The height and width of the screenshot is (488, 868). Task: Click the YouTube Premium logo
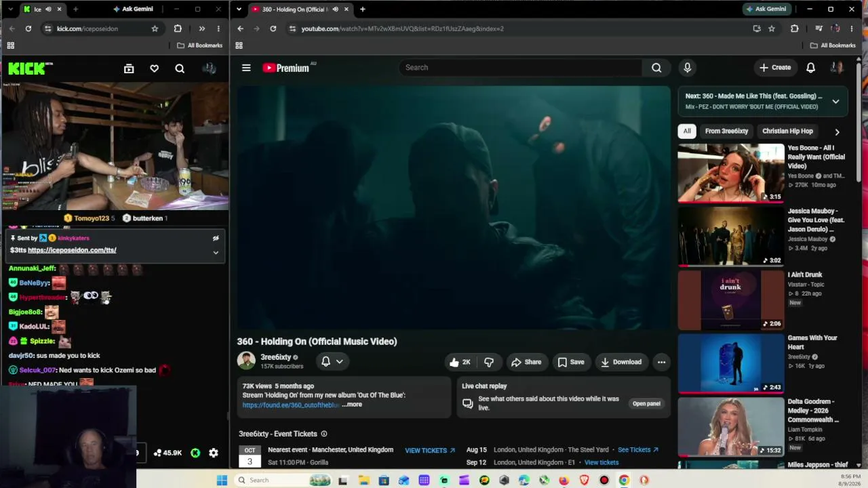[285, 68]
